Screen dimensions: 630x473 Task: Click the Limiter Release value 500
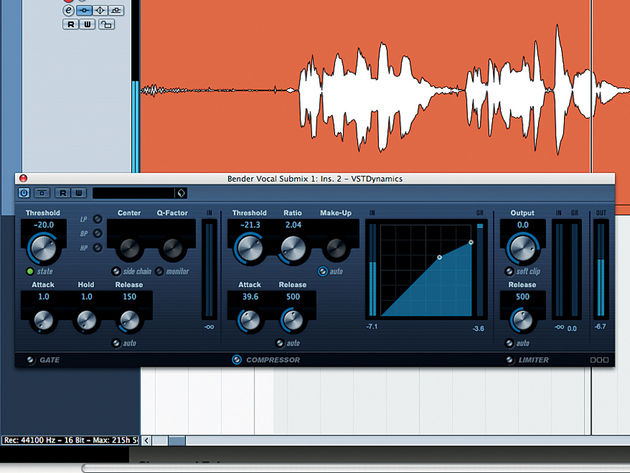[522, 297]
